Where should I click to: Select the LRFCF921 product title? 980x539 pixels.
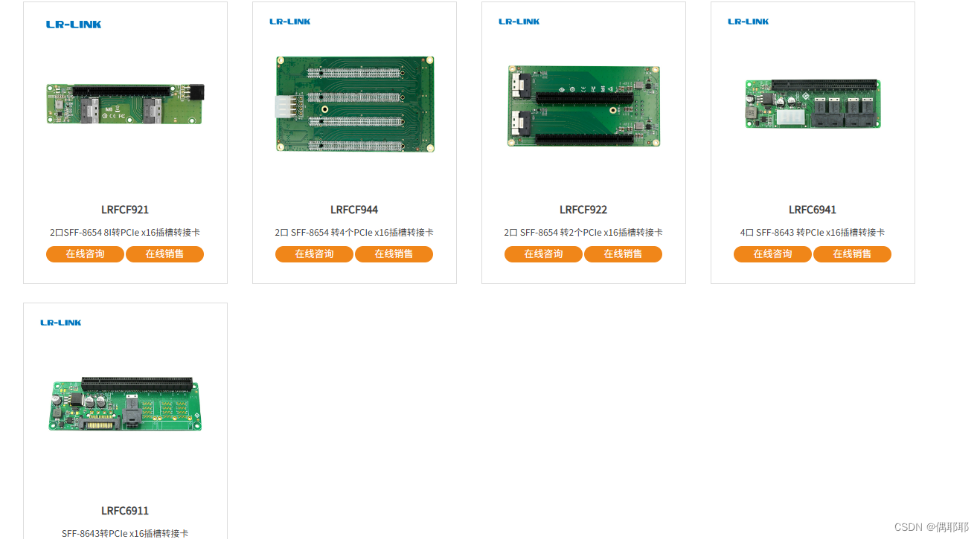125,210
